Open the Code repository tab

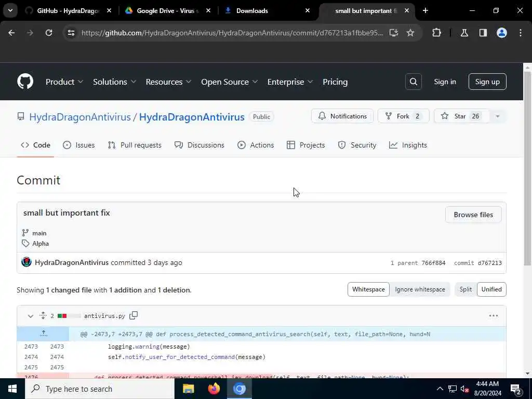(35, 145)
